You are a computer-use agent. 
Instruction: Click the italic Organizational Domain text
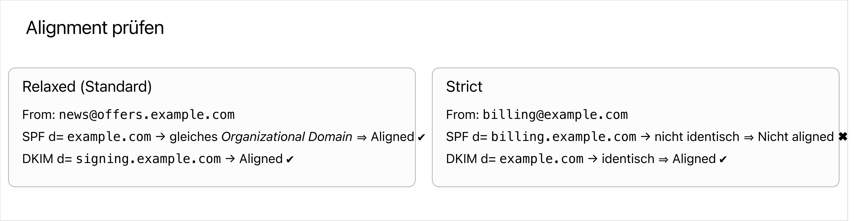click(x=286, y=137)
